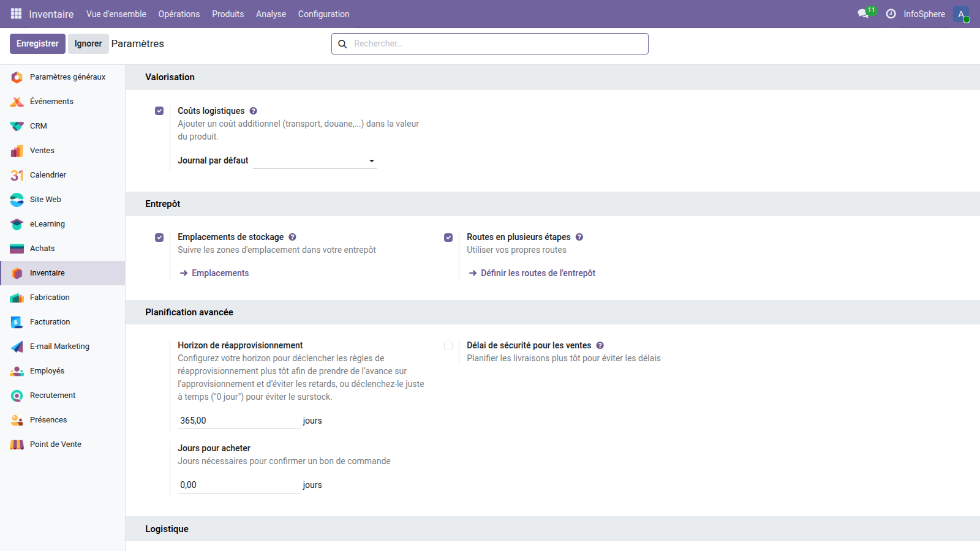980x551 pixels.
Task: Open the Définir les routes de l'entrepôt link
Action: coord(537,273)
